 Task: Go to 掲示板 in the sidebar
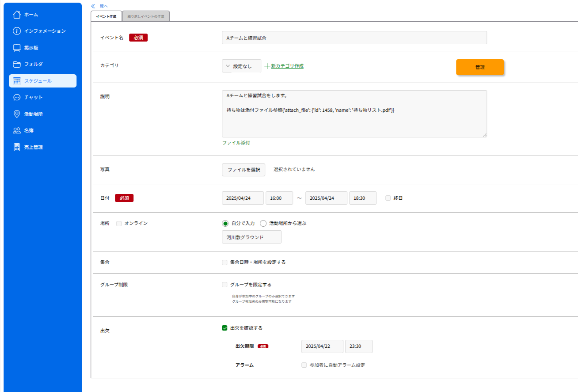[42, 48]
